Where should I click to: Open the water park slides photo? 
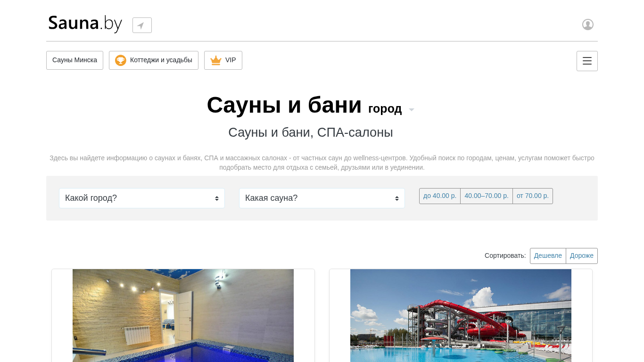tap(461, 315)
